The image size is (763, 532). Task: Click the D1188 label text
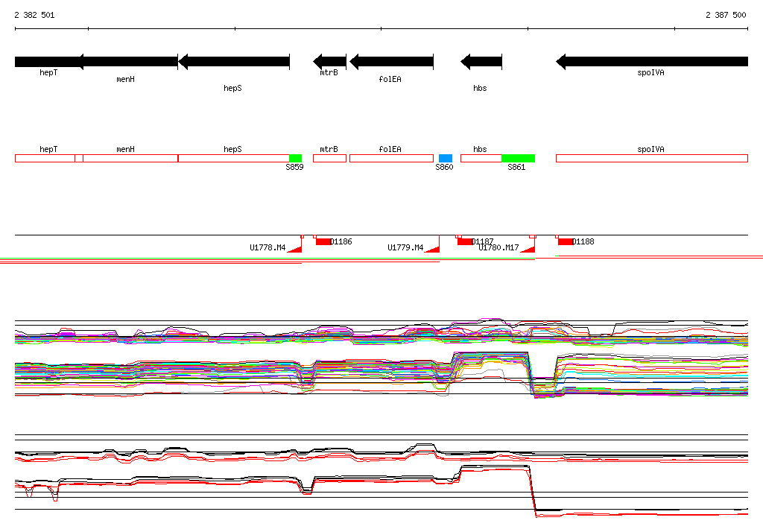[x=583, y=241]
